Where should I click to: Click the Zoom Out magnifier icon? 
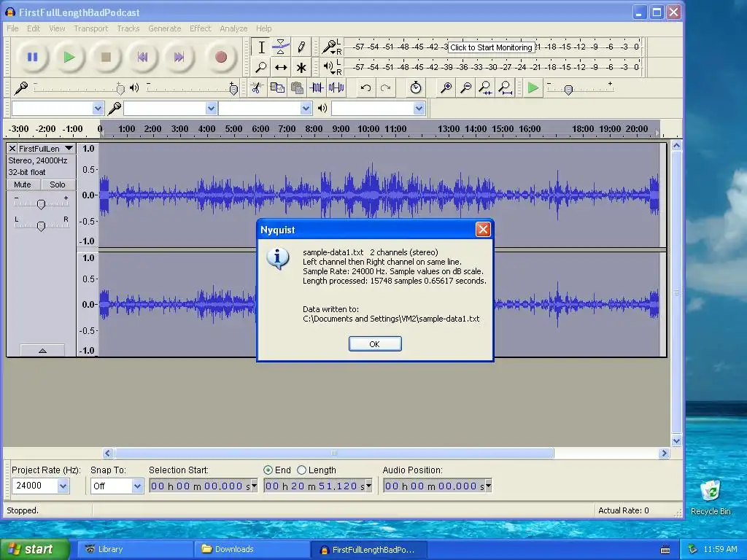tap(466, 87)
